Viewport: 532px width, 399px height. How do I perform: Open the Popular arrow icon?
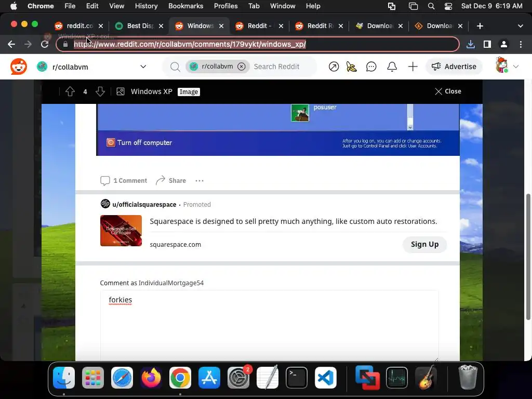[x=334, y=66]
